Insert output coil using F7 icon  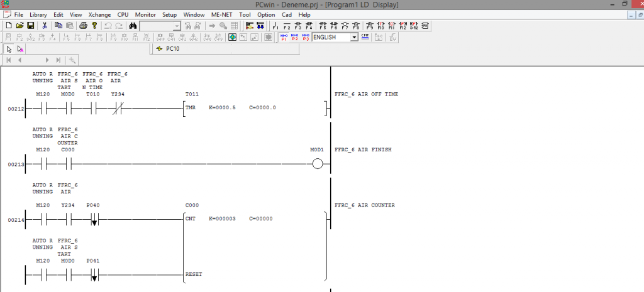pyautogui.click(x=345, y=26)
